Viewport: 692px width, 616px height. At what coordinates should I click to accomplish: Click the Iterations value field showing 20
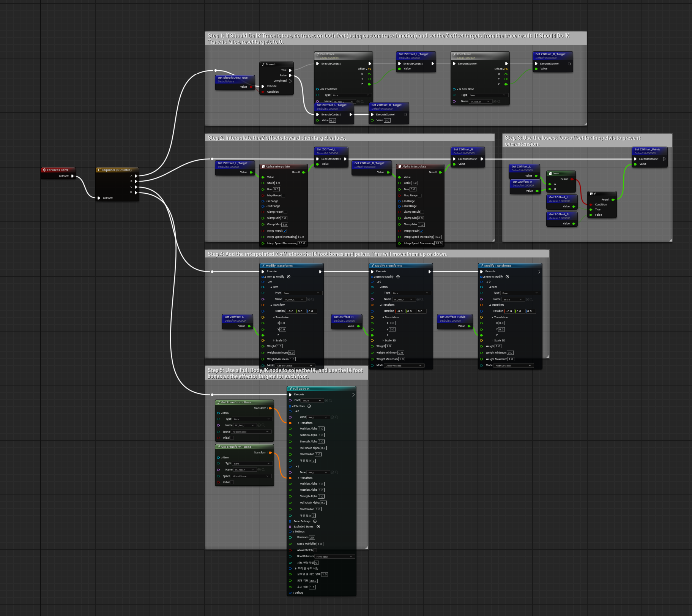pos(312,537)
